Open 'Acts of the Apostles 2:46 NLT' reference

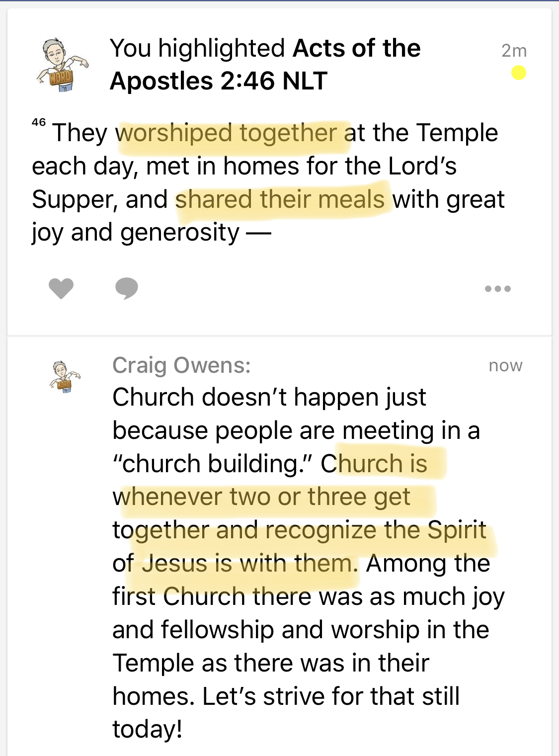265,65
